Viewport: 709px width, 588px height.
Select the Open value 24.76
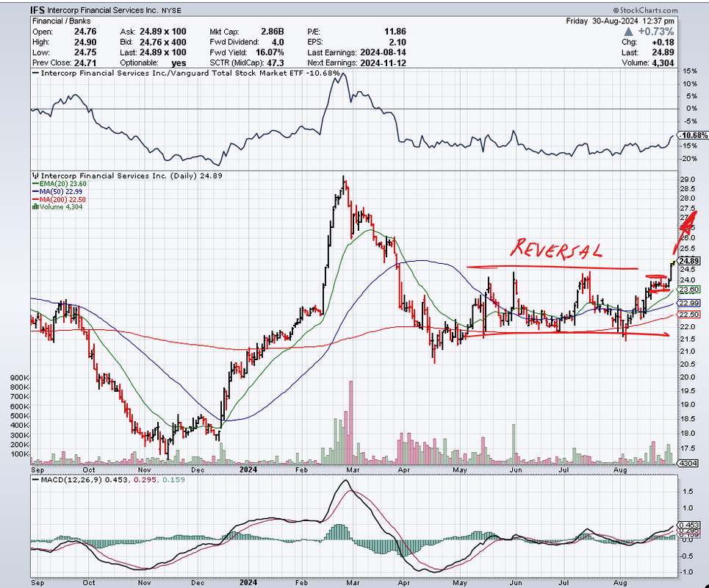(x=85, y=32)
